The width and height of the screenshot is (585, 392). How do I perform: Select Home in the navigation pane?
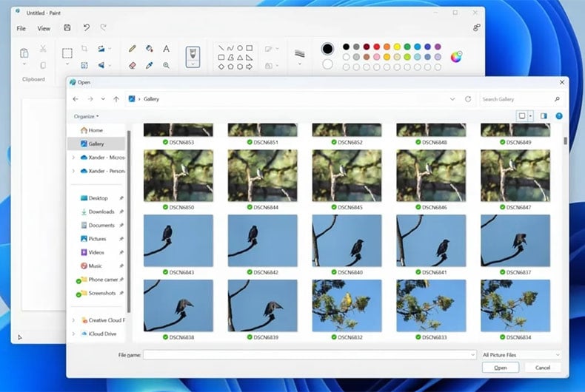[96, 130]
